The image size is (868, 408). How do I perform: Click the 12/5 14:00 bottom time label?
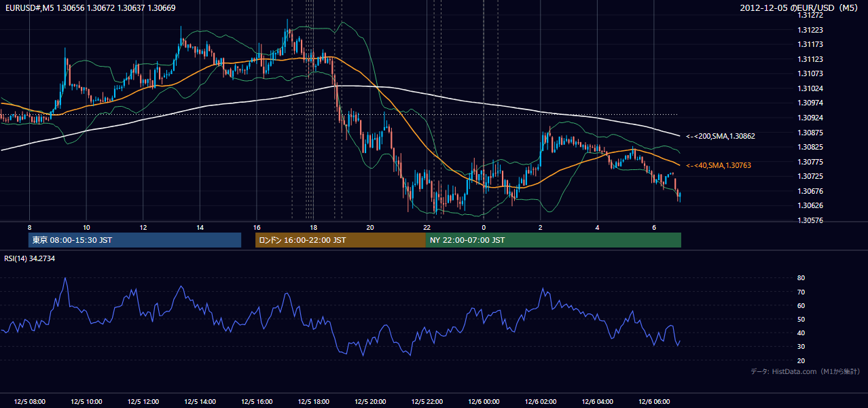200,402
